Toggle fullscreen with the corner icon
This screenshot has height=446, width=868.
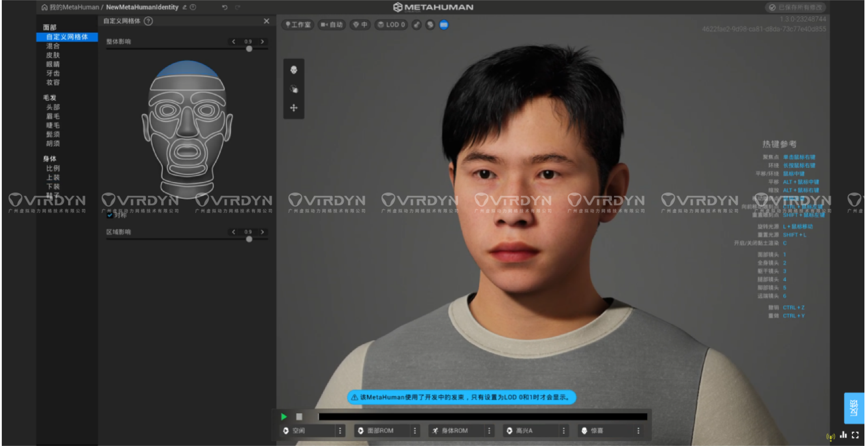coord(855,435)
